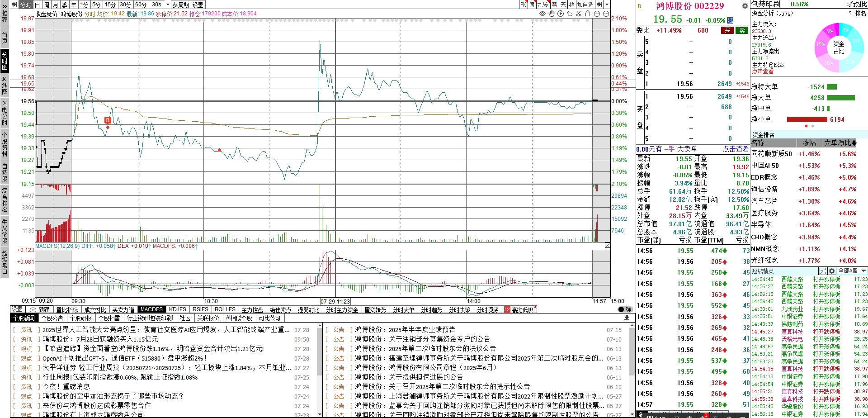Screen dimensions: 868x418
Task: Click the 陆 badge next to price change
Action: click(731, 20)
